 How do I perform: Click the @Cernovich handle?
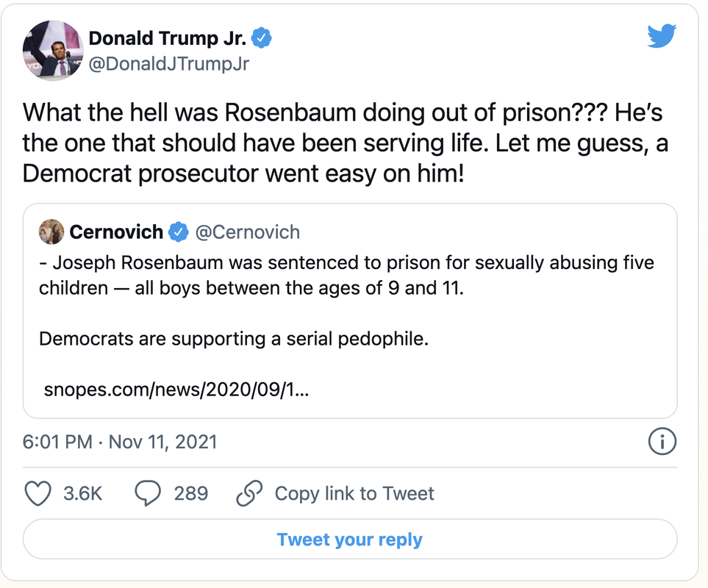pos(246,232)
